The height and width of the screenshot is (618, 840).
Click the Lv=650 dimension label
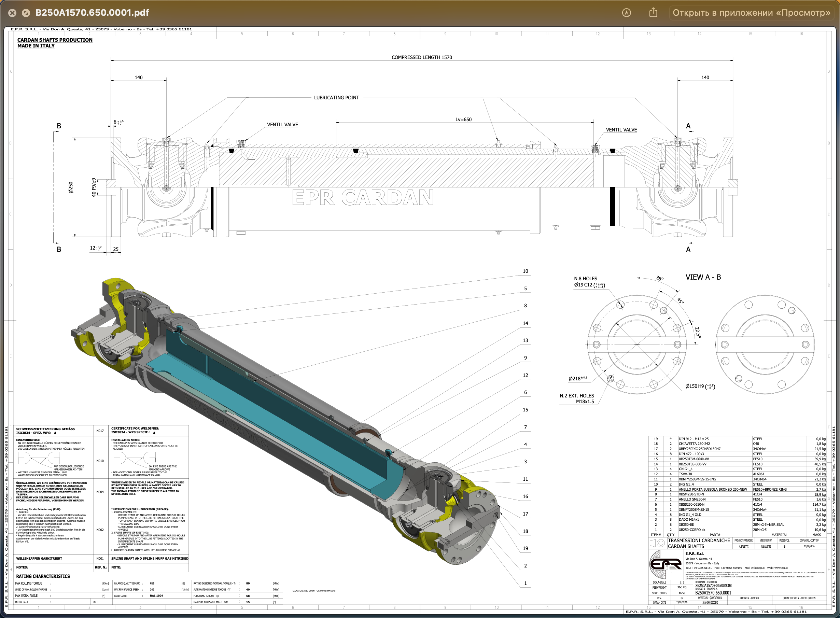(463, 120)
